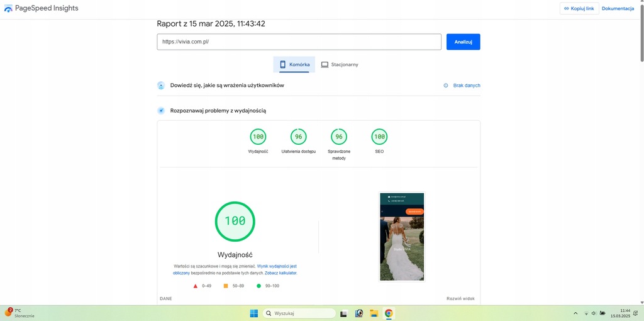Select the Ułatwienia dostępu 96 score gauge
Screen dimensions: 644x321
coord(299,137)
